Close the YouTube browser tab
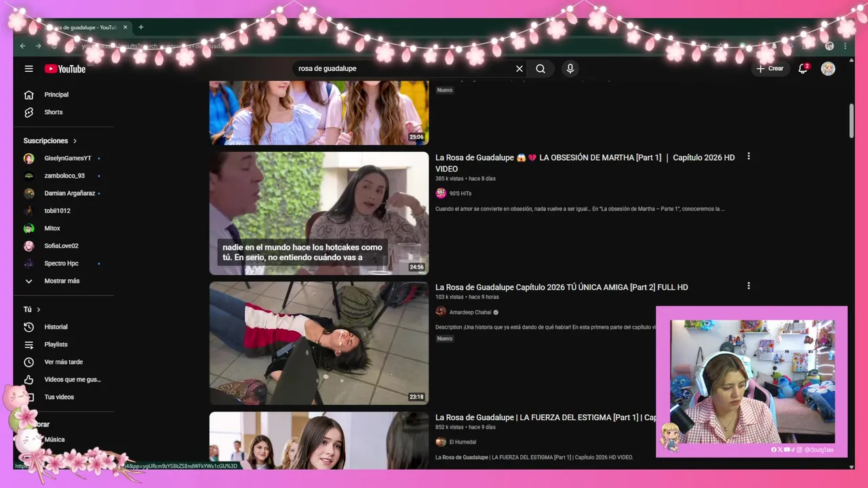The height and width of the screenshot is (488, 868). point(125,27)
